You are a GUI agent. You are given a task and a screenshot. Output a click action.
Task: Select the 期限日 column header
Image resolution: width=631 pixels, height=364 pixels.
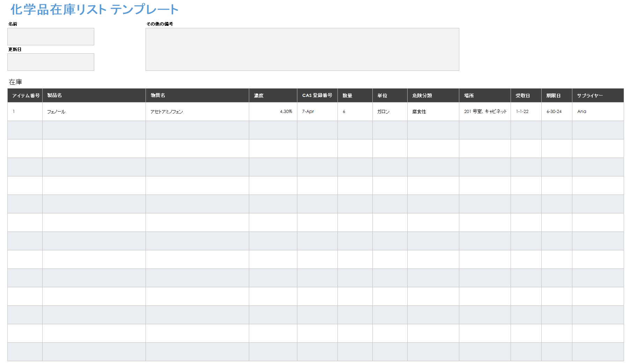tap(557, 96)
